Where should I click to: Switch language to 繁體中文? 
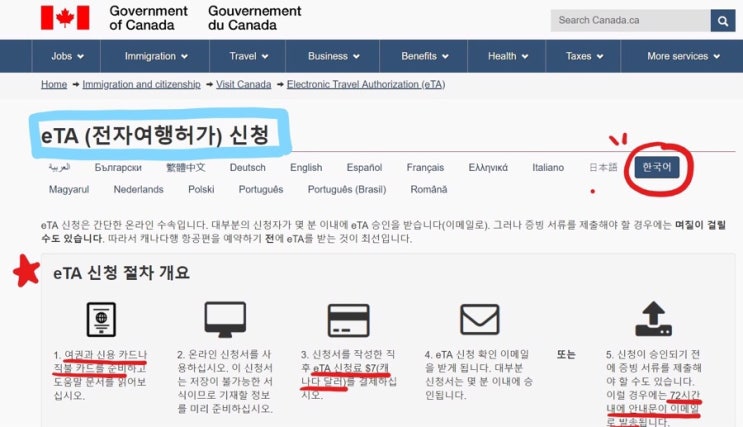(185, 167)
